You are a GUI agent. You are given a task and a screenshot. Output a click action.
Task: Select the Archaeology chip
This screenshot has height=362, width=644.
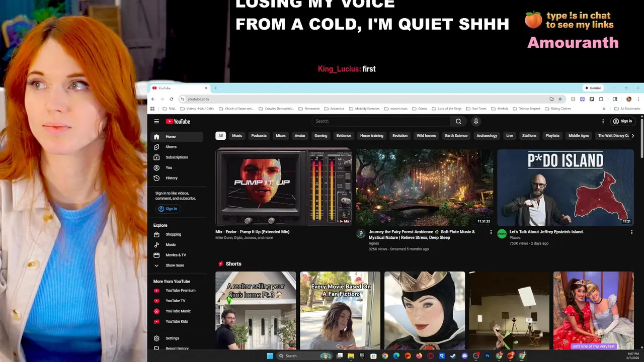pyautogui.click(x=487, y=136)
